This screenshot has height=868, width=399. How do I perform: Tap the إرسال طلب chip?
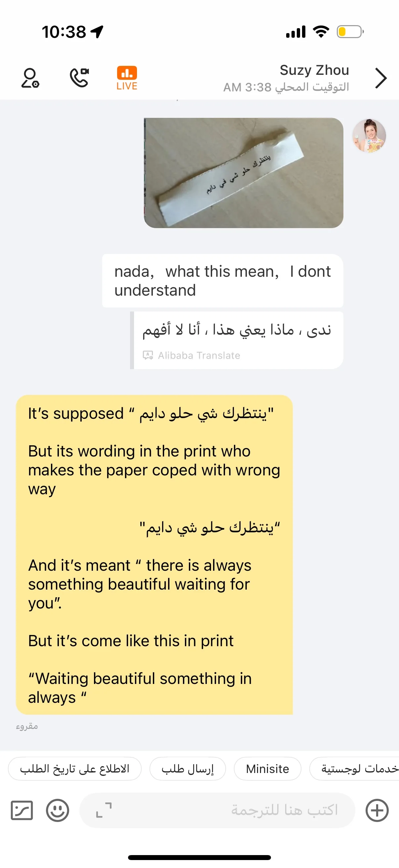188,769
